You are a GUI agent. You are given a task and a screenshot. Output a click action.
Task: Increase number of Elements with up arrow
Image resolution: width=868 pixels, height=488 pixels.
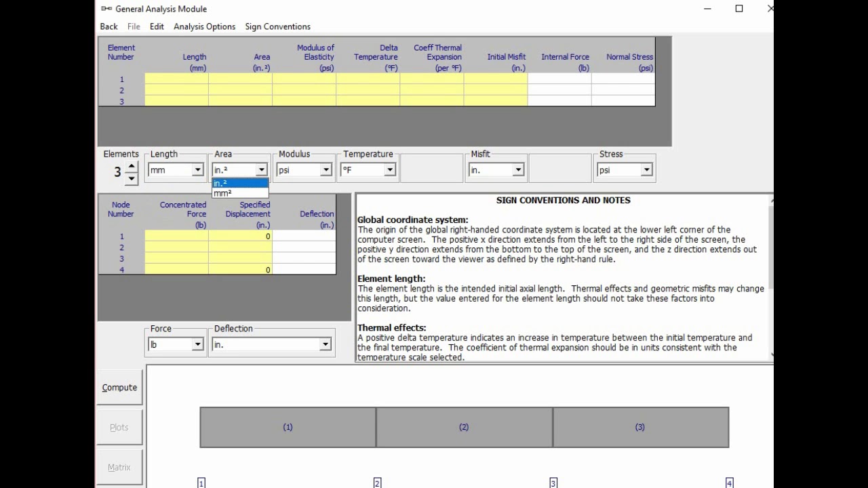(132, 167)
